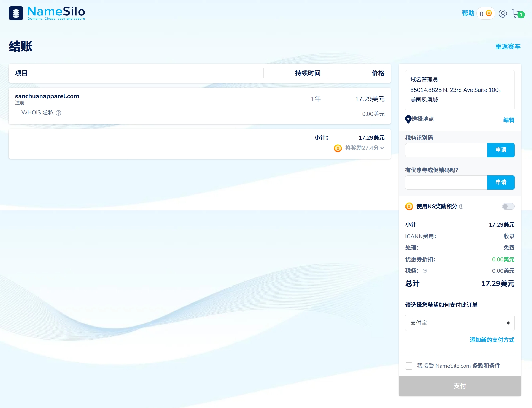Open the 帮助 menu in header
The image size is (532, 408).
468,13
